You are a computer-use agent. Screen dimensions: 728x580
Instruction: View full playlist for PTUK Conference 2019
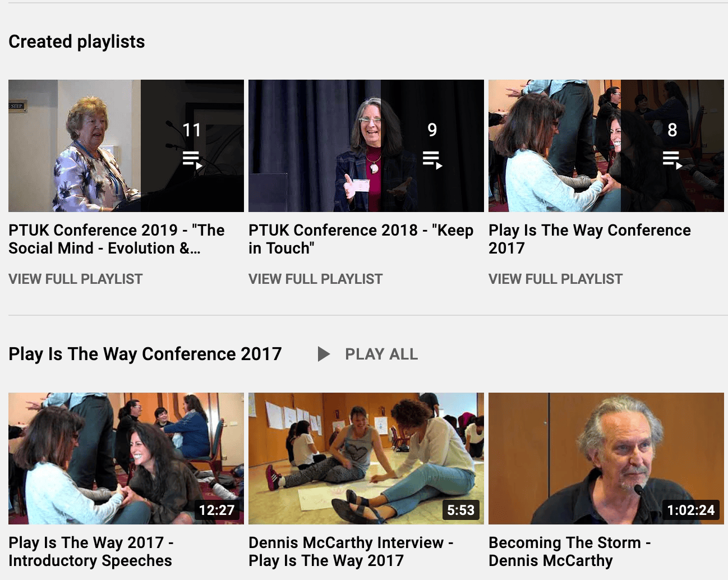76,279
